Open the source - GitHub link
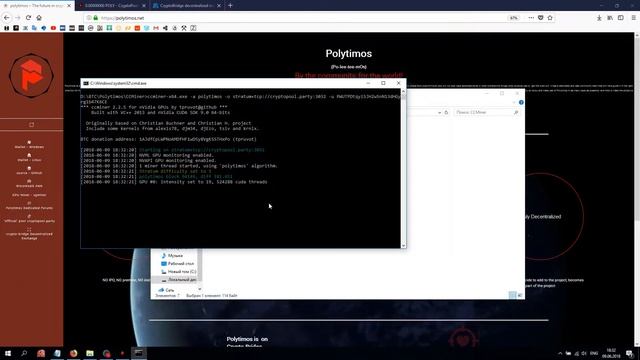This screenshot has width=640, height=360. point(29,171)
